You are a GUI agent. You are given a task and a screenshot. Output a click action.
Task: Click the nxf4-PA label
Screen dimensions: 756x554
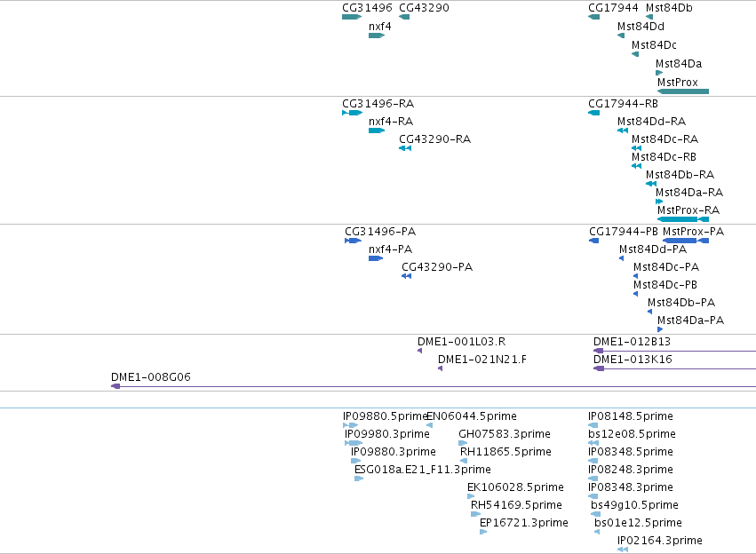(x=391, y=249)
